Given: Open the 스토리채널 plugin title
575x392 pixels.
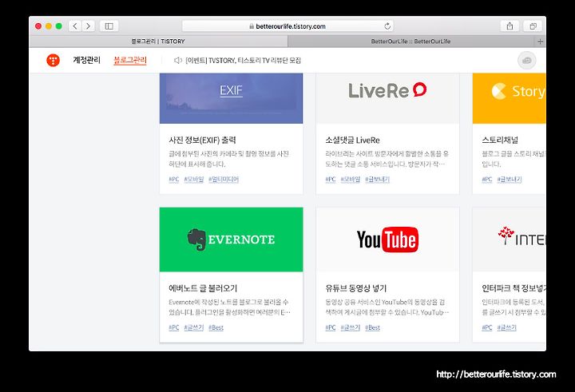Looking at the screenshot, I should click(500, 140).
